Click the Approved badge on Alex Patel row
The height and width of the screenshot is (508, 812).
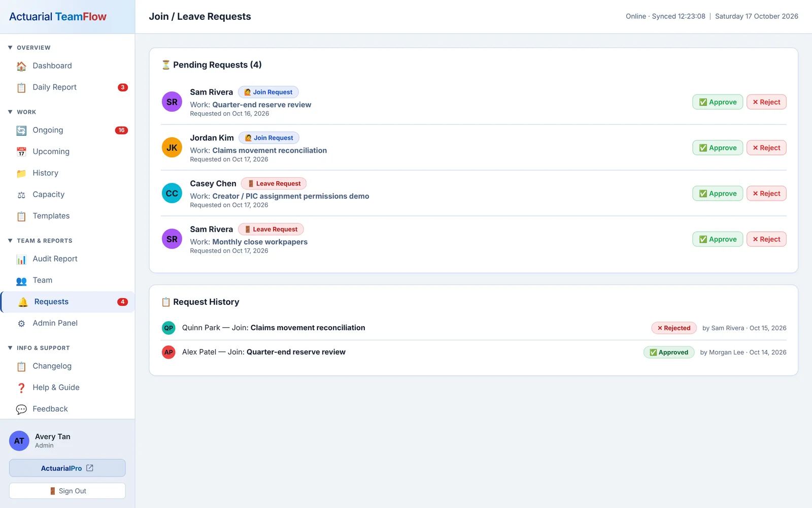[669, 353]
